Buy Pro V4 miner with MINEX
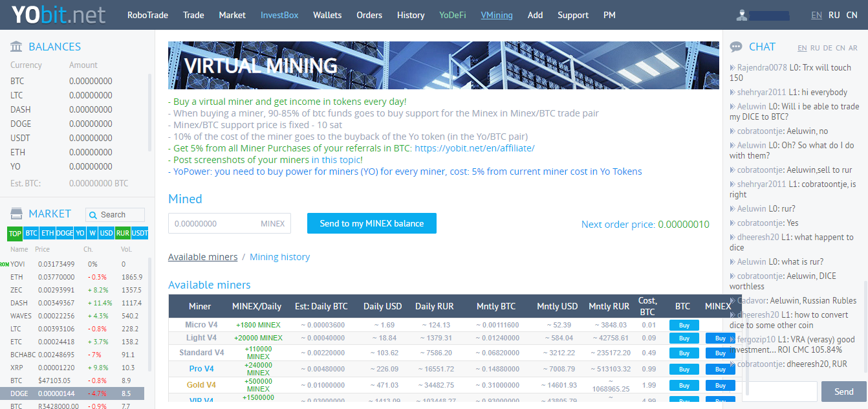The height and width of the screenshot is (409, 868). [x=720, y=369]
